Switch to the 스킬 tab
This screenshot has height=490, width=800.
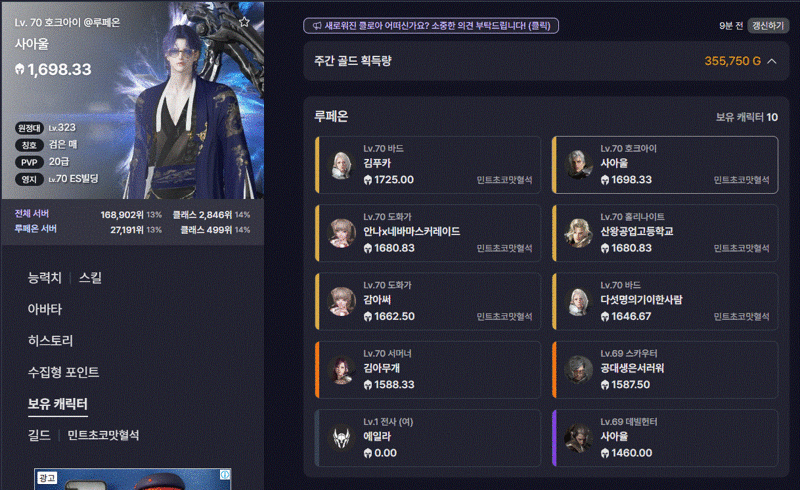click(90, 278)
